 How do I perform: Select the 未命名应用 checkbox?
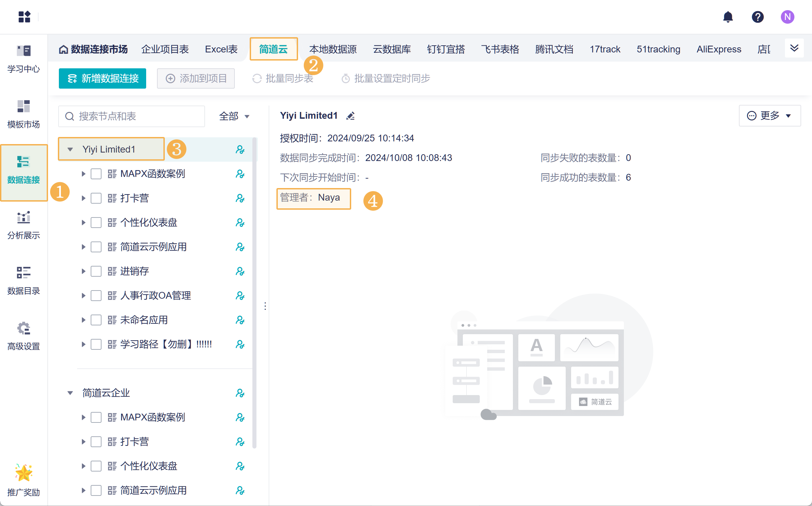coord(96,320)
